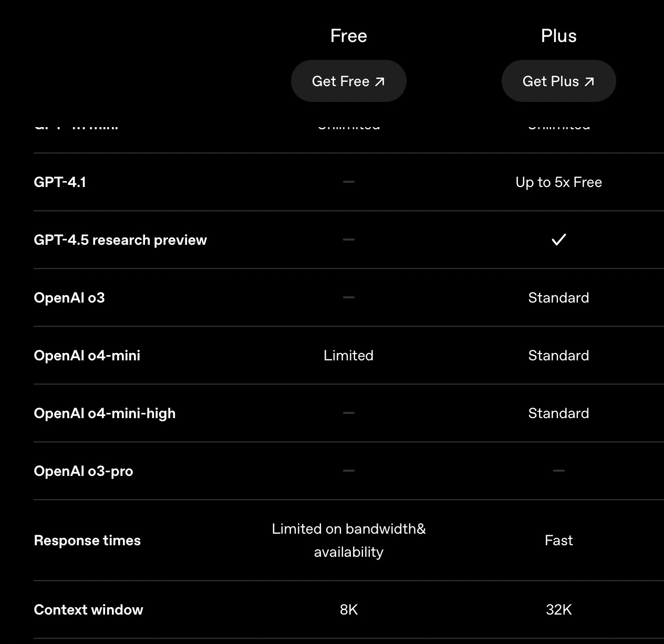Click the Free plan column heading

pos(348,36)
